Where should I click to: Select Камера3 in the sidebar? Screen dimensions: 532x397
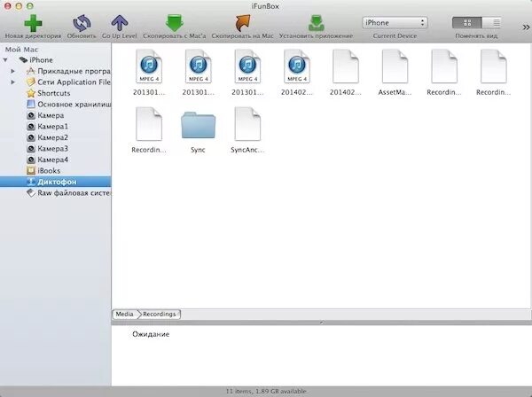(47, 149)
